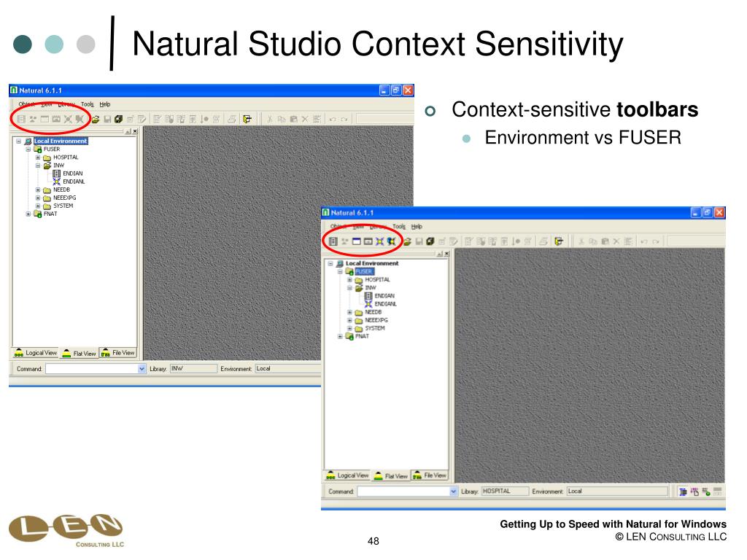Screen dimensions: 747x560
Task: Collapse Local Environment node in front window tree
Action: (330, 263)
